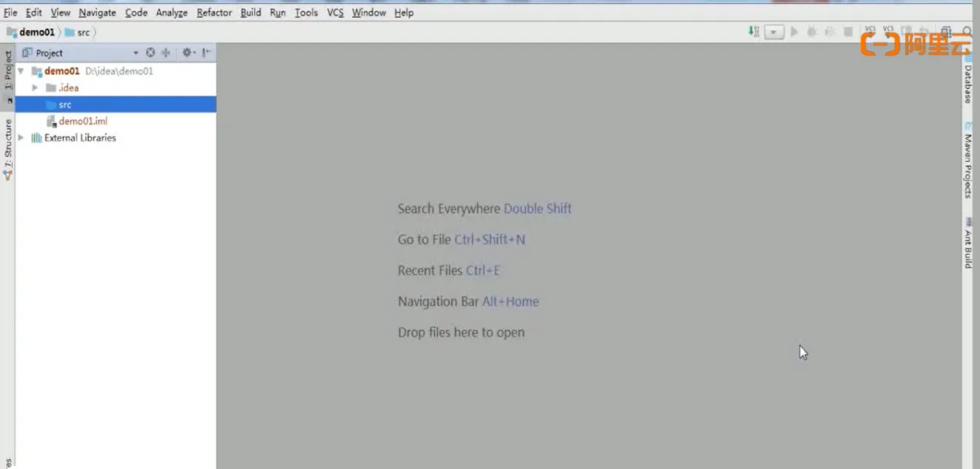Viewport: 980px width, 469px height.
Task: Click demo01 in the navigation breadcrumb
Action: (x=31, y=32)
